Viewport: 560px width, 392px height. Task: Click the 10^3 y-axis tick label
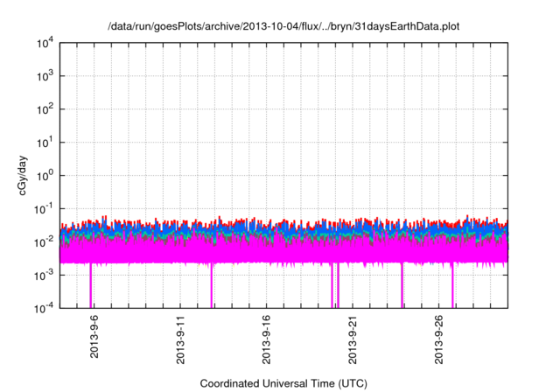tap(45, 76)
